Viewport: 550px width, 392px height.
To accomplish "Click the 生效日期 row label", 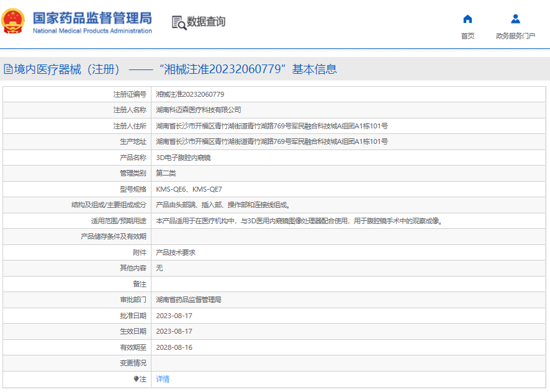I will pos(133,331).
